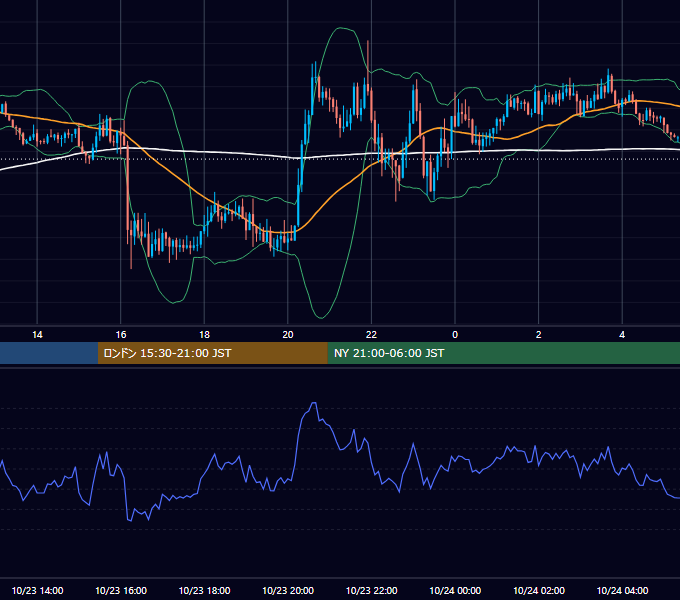Image resolution: width=680 pixels, height=600 pixels.
Task: Click the hour label 2 on chart axis
Action: coord(539,335)
